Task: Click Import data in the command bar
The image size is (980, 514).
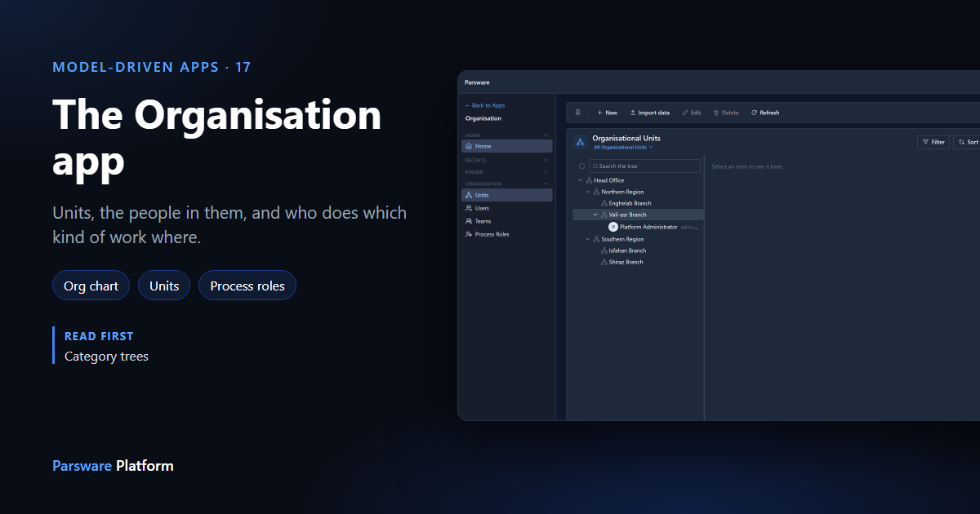Action: [649, 113]
